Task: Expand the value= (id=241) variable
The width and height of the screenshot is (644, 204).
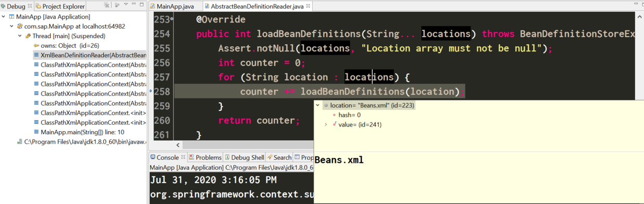Action: point(326,124)
